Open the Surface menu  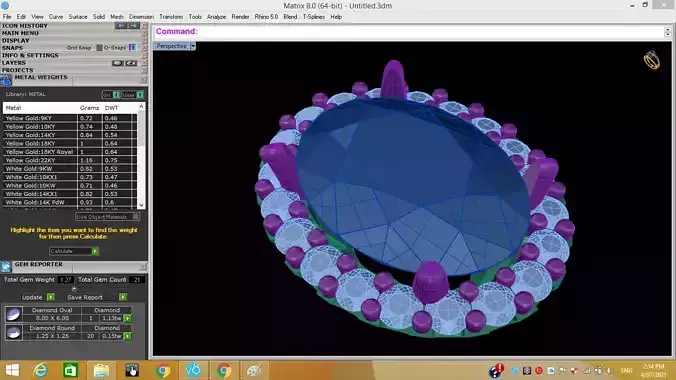tap(78, 17)
